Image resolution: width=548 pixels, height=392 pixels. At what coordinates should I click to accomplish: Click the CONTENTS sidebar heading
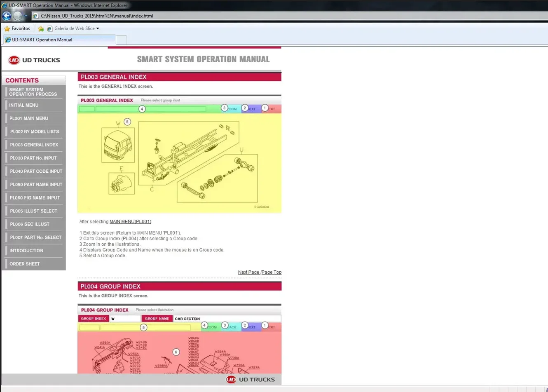pyautogui.click(x=22, y=80)
